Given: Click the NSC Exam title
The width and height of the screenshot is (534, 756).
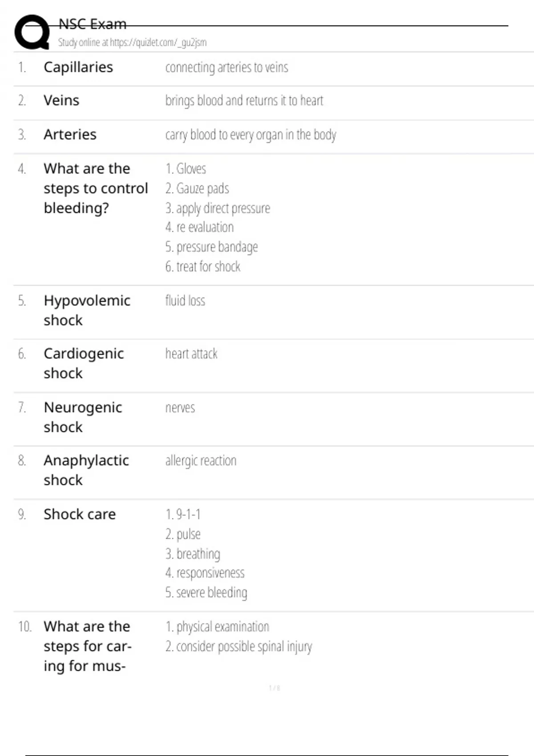Looking at the screenshot, I should [93, 24].
